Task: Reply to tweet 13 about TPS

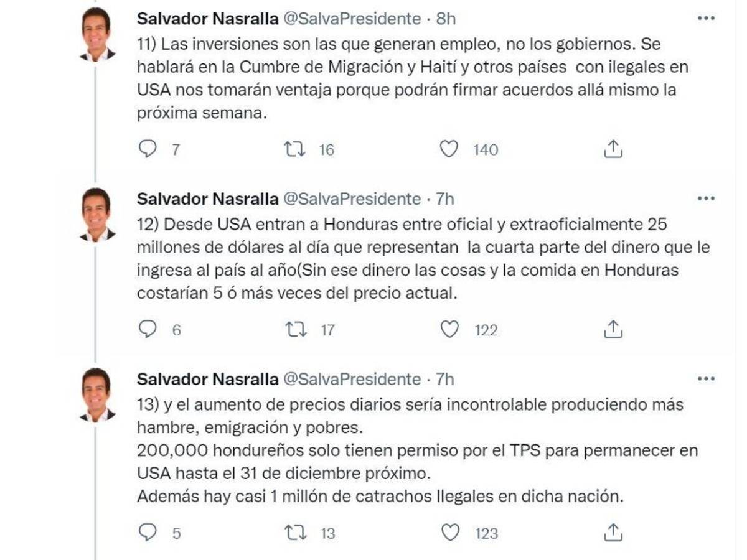Action: [148, 533]
